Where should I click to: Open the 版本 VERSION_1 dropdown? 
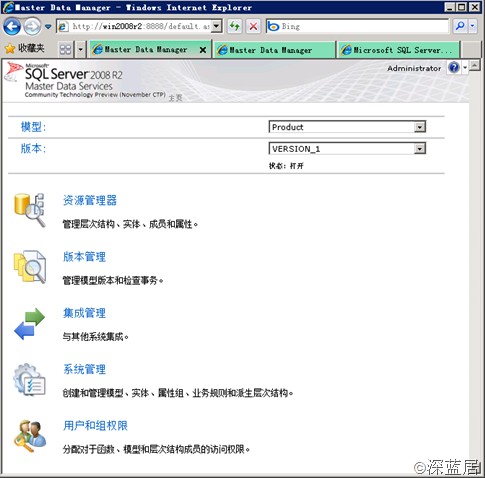[x=347, y=148]
